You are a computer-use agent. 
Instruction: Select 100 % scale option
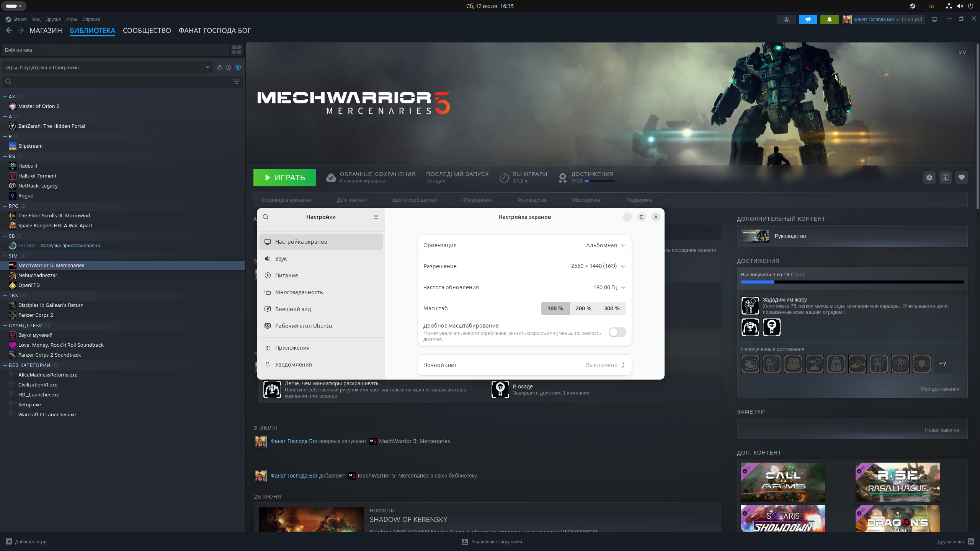click(555, 308)
